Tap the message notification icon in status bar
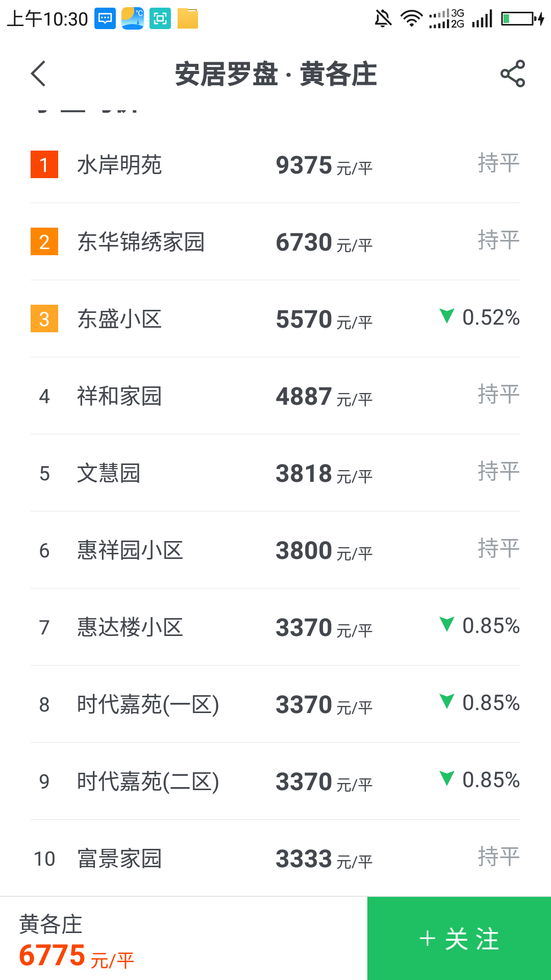This screenshot has height=980, width=551. pos(105,19)
